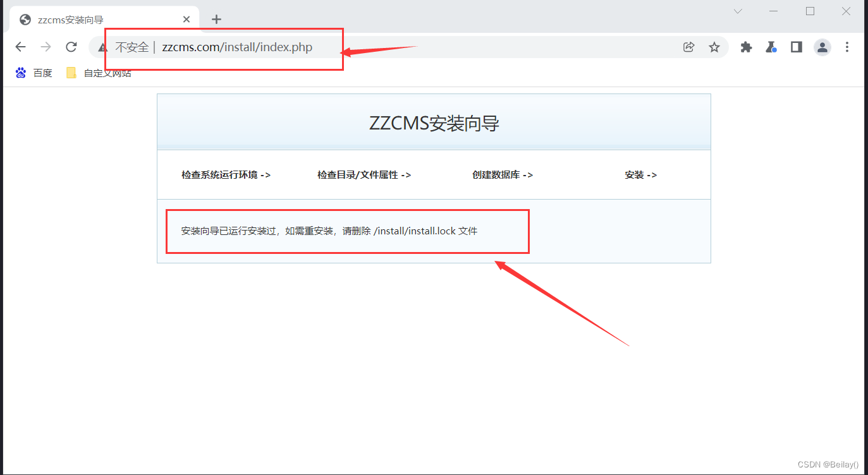This screenshot has width=868, height=475.
Task: Click the install.lock deletion message
Action: click(x=329, y=231)
